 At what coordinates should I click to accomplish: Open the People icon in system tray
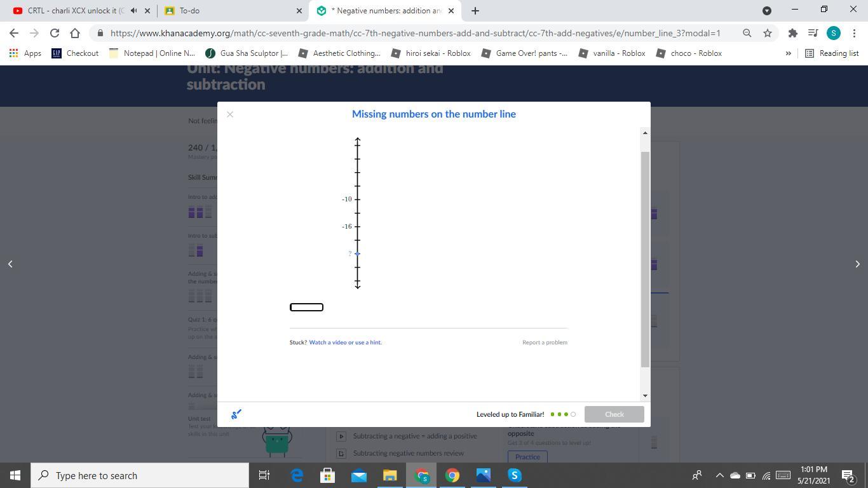coord(697,475)
